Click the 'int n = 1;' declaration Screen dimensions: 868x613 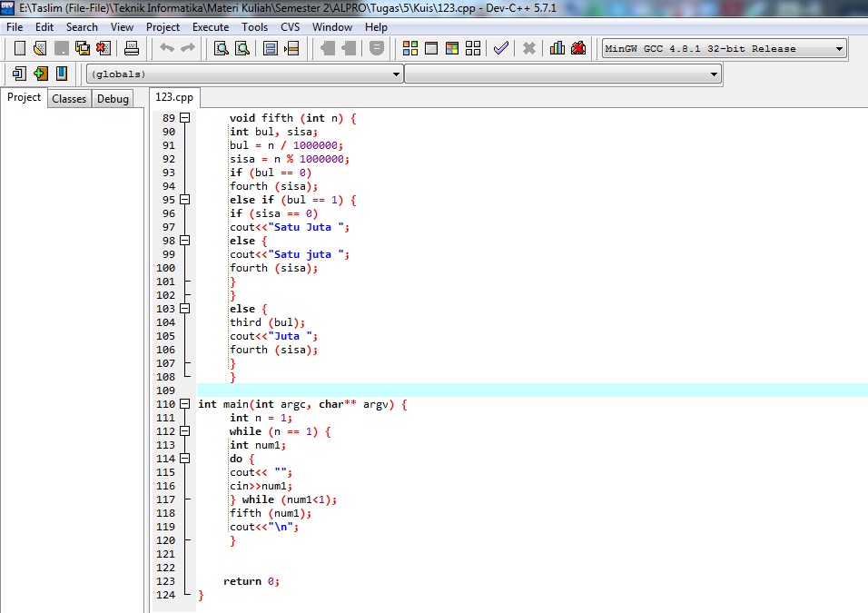[x=261, y=418]
